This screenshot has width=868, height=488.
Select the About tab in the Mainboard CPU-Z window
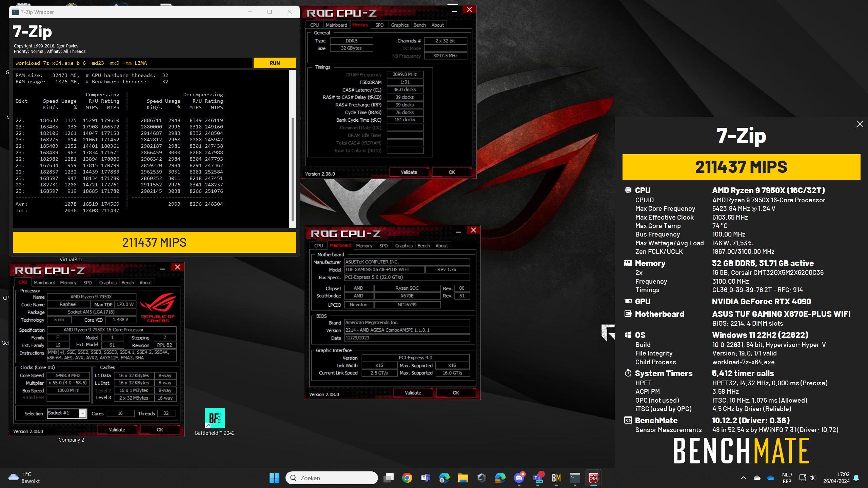click(x=441, y=246)
